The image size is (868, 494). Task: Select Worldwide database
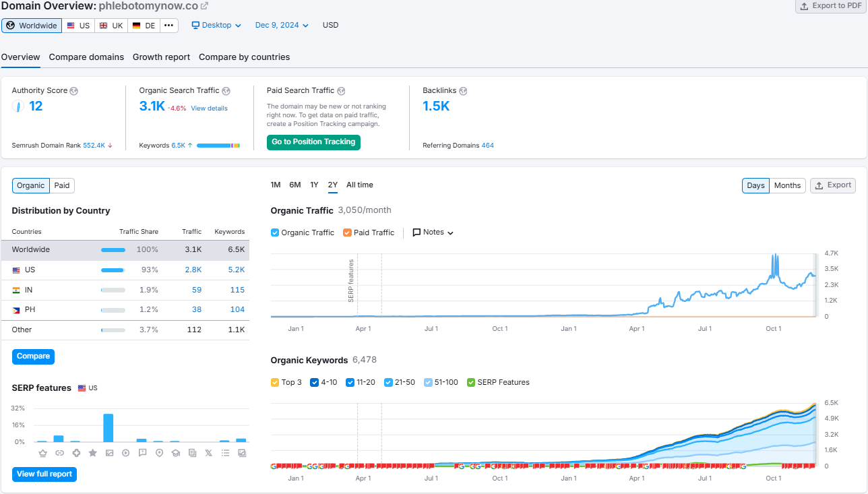tap(32, 26)
